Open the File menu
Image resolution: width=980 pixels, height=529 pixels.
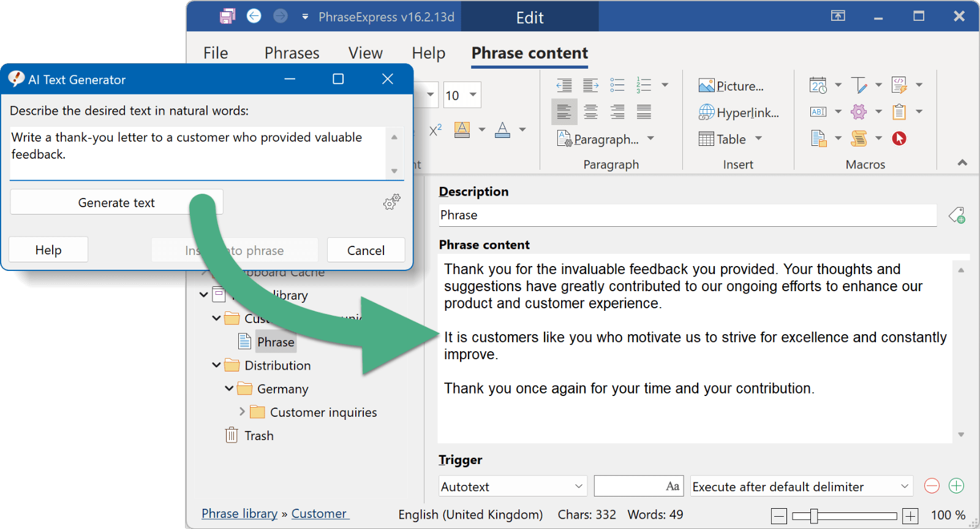216,53
